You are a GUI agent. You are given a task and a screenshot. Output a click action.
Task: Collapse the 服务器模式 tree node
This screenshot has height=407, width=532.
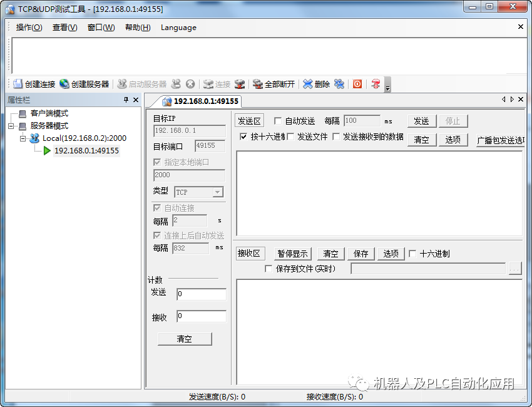coord(11,126)
